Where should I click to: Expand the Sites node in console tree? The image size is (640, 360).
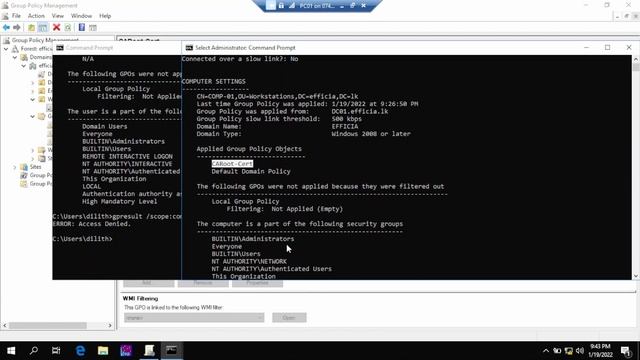pos(15,167)
